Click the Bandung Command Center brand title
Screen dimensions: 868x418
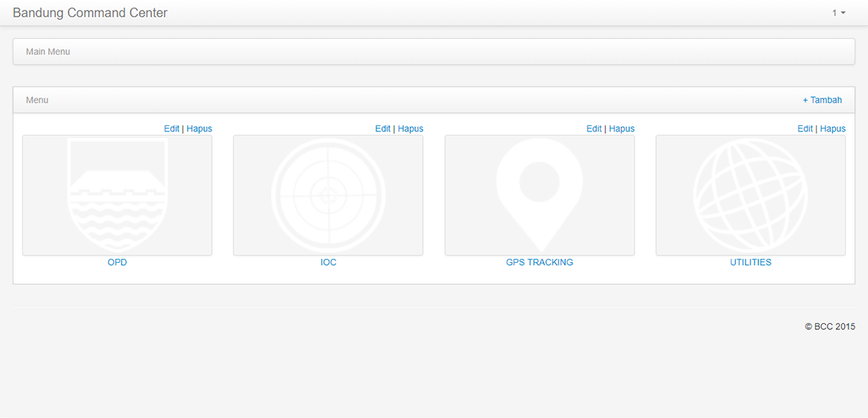tap(90, 13)
